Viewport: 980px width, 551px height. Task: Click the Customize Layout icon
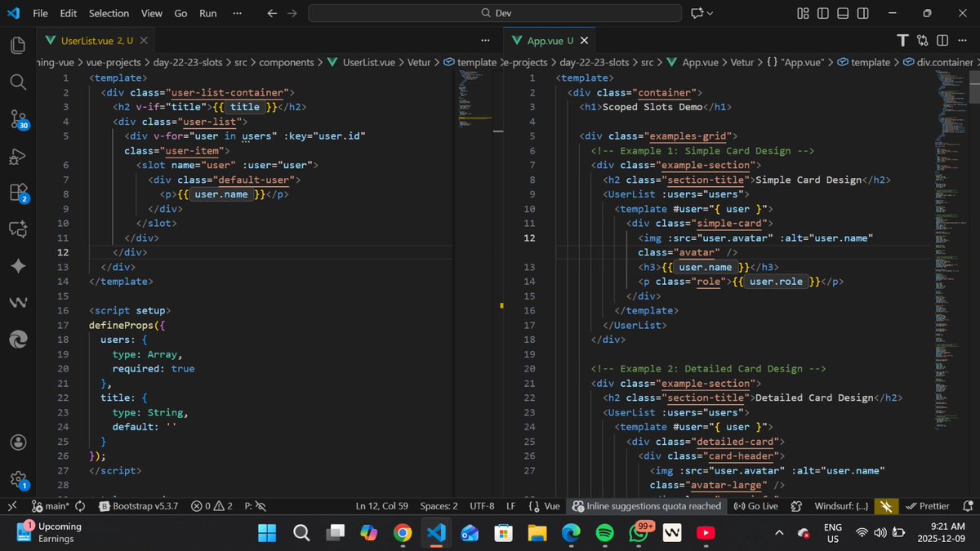(803, 13)
